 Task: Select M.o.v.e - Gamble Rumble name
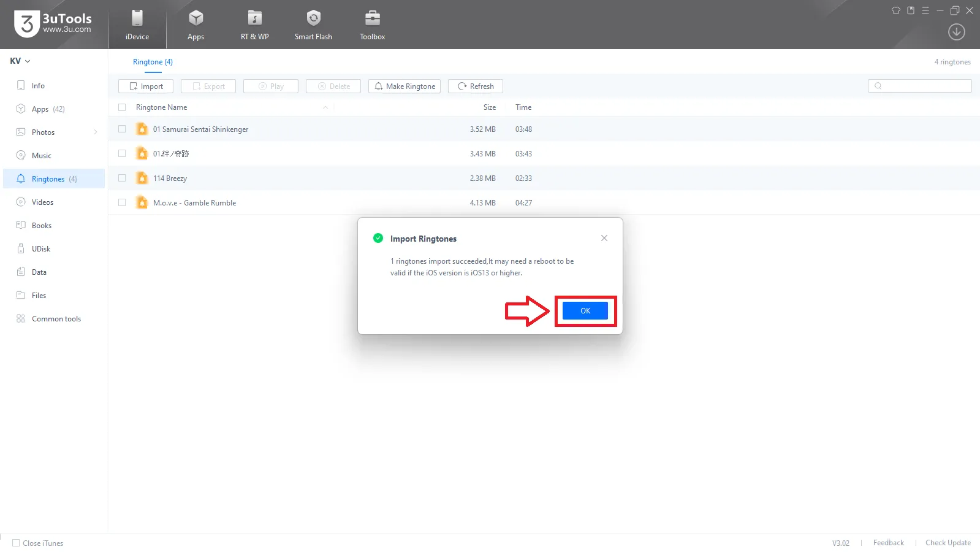[x=194, y=203]
